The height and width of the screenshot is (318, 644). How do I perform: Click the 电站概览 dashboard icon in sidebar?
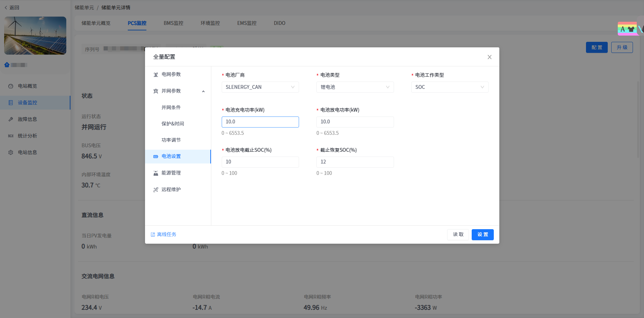tap(11, 86)
